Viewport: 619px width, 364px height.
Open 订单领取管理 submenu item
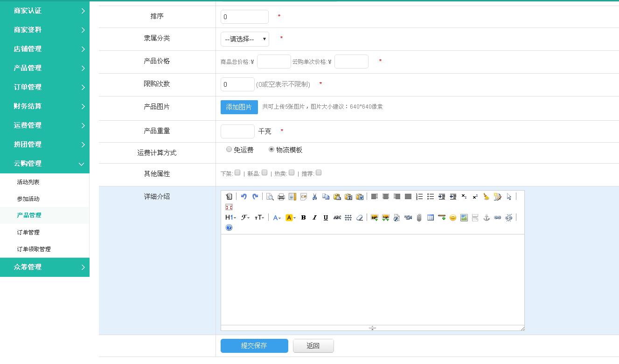(x=34, y=249)
